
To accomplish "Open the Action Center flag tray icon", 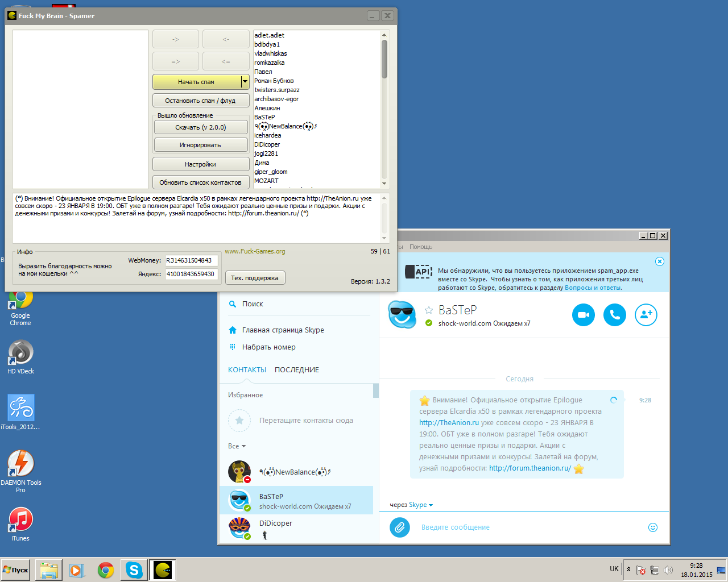I will (641, 570).
